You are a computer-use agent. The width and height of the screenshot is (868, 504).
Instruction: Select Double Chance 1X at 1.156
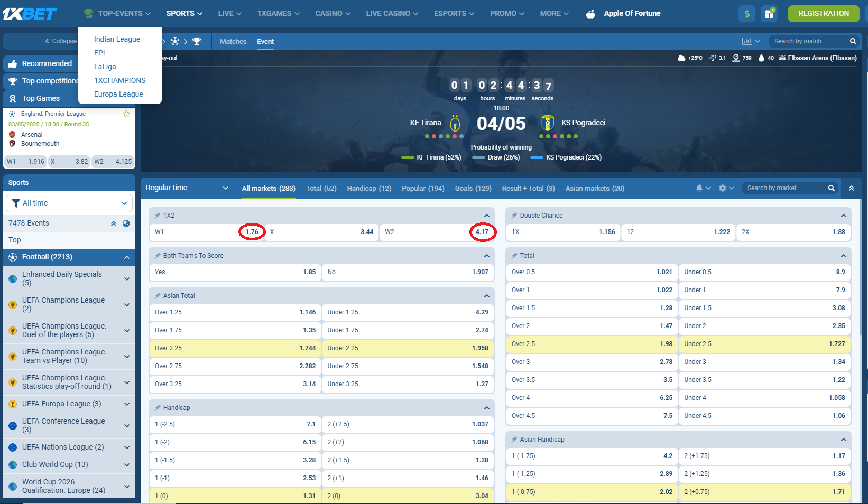[x=564, y=232]
